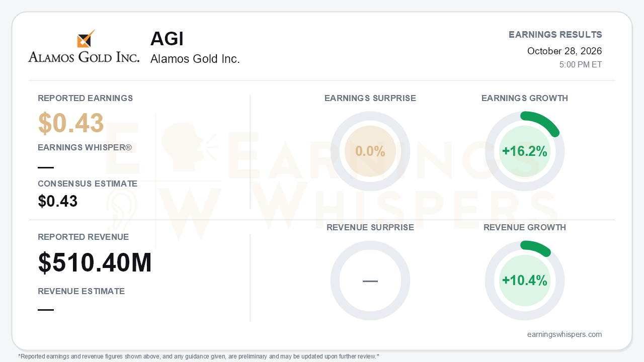This screenshot has height=362, width=644.
Task: Click the 0.0% earnings surprise gauge
Action: coord(370,151)
